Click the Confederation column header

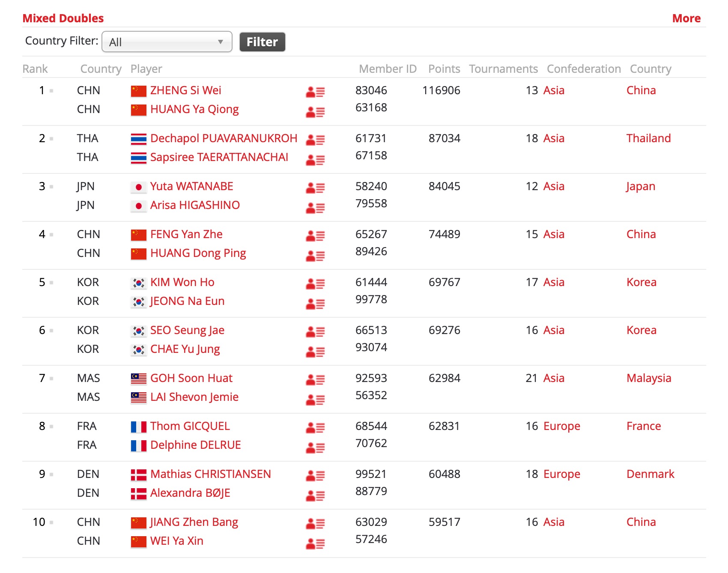point(584,69)
